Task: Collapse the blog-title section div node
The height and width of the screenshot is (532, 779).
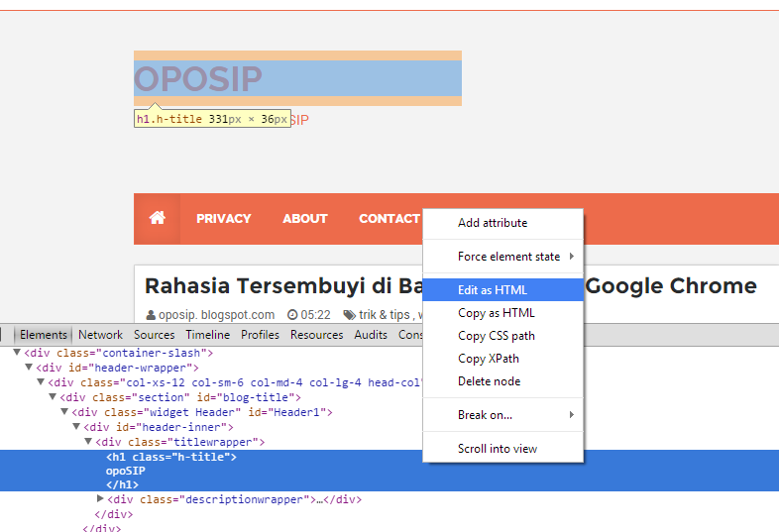Action: tap(53, 397)
